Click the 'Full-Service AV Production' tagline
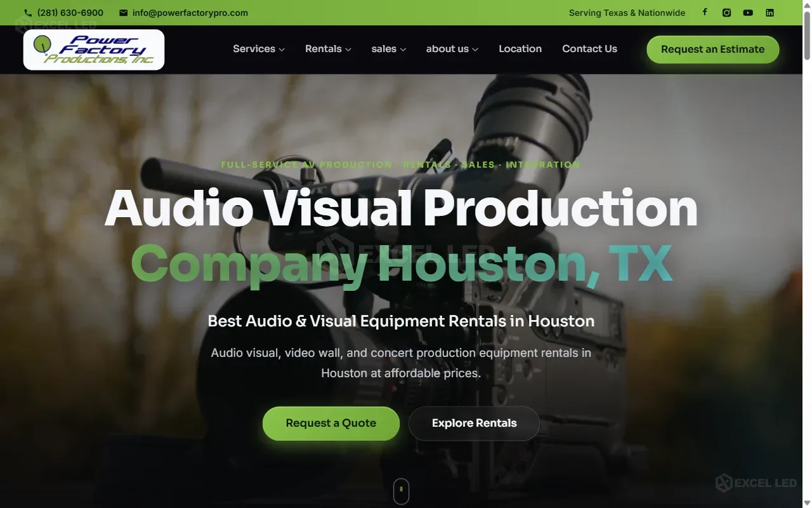The width and height of the screenshot is (812, 508). pyautogui.click(x=401, y=164)
